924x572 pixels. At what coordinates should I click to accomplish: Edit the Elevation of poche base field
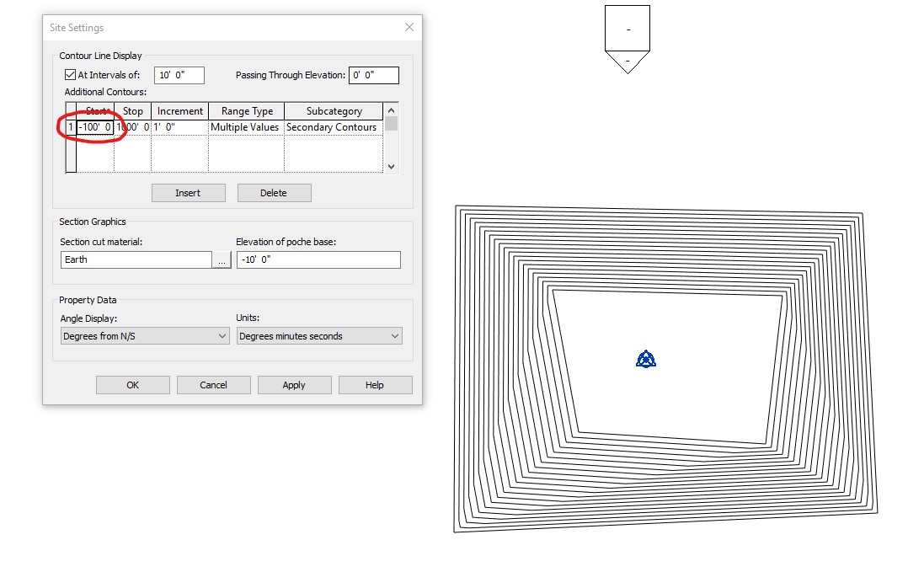318,259
